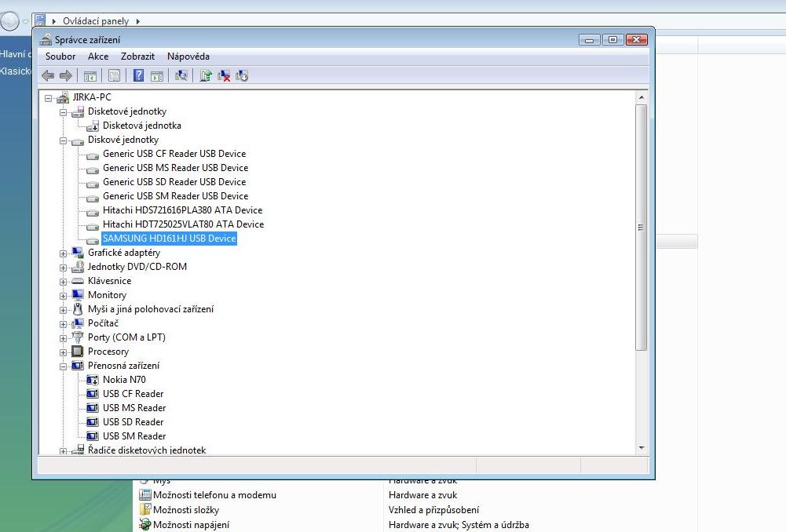This screenshot has width=786, height=532.
Task: Select USB CF Reader portable device
Action: tap(133, 394)
